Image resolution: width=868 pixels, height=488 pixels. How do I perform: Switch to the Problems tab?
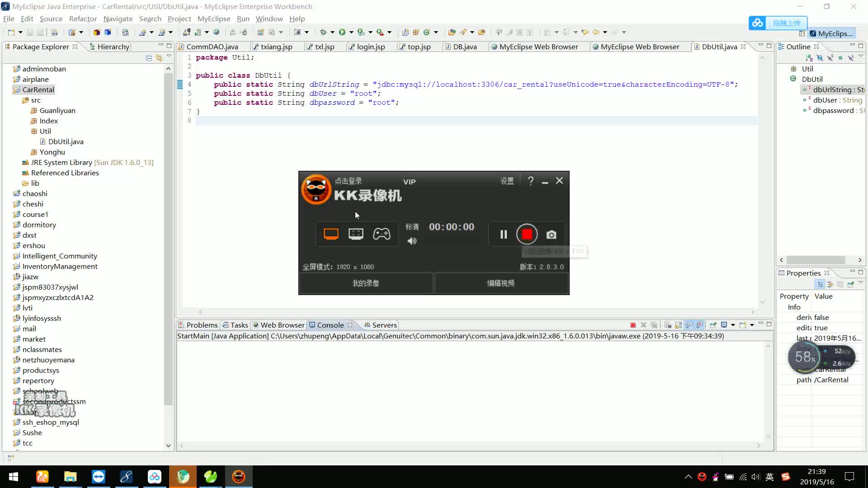coord(198,325)
